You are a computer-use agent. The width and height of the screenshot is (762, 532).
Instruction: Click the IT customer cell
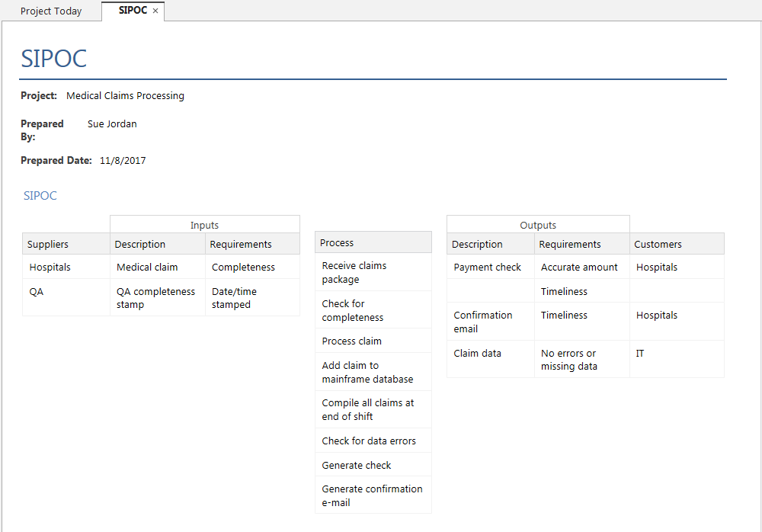640,354
